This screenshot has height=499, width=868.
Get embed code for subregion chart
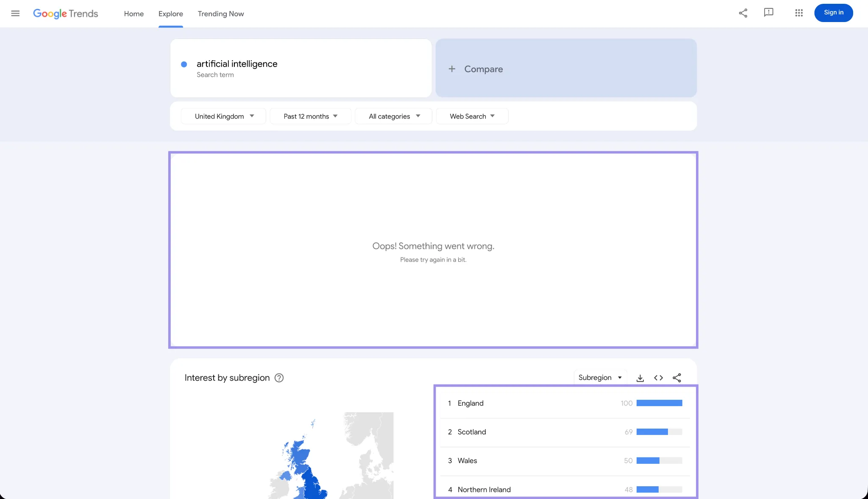pyautogui.click(x=658, y=378)
